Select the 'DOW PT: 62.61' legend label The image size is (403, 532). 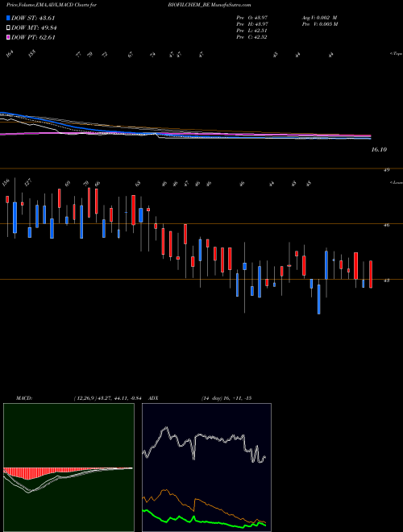[x=33, y=37]
